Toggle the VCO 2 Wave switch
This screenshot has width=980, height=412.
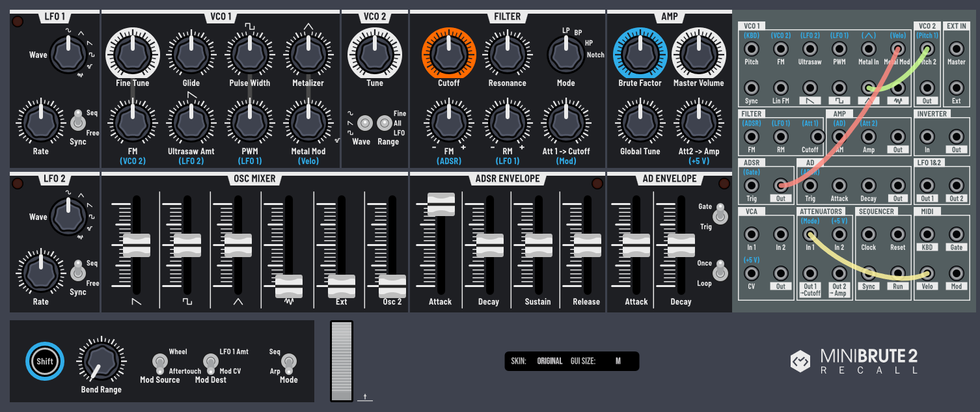(365, 122)
